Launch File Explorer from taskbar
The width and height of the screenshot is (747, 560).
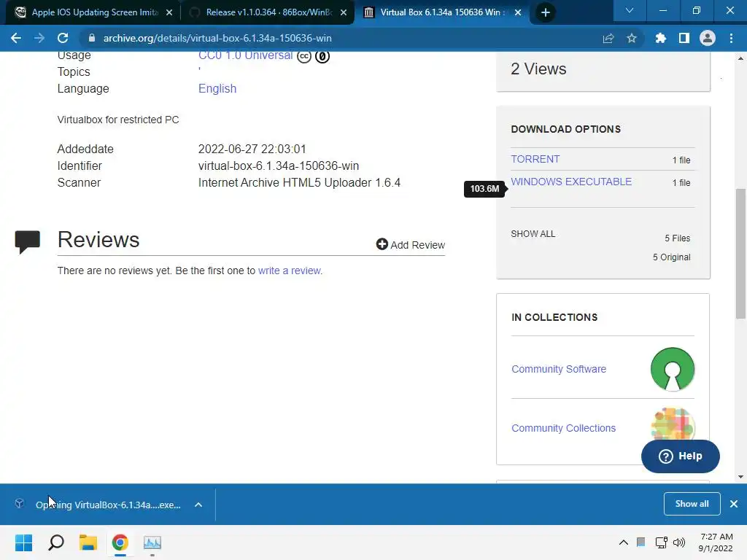88,542
